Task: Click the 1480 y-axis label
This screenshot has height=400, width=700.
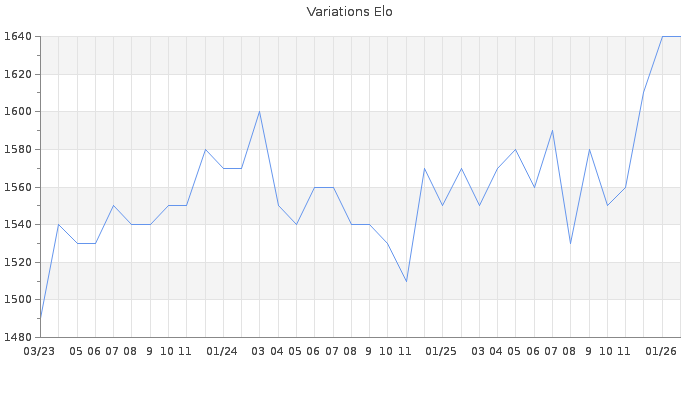Action: pyautogui.click(x=18, y=337)
